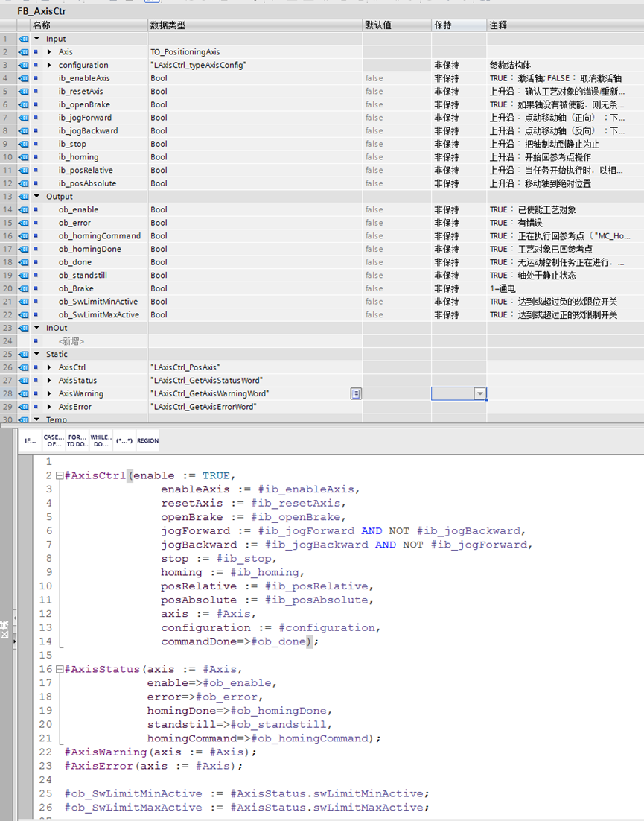The image size is (644, 821).
Task: Insert FOR TO DO loop template
Action: (77, 440)
